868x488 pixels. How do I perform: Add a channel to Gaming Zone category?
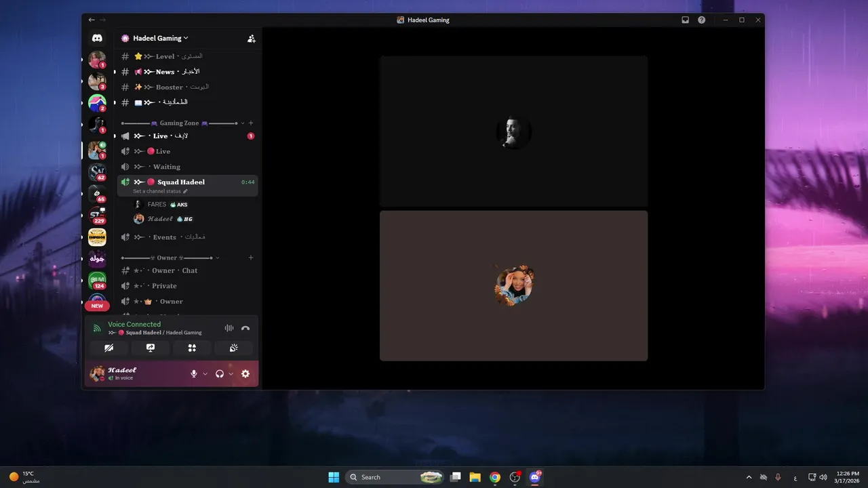(251, 123)
